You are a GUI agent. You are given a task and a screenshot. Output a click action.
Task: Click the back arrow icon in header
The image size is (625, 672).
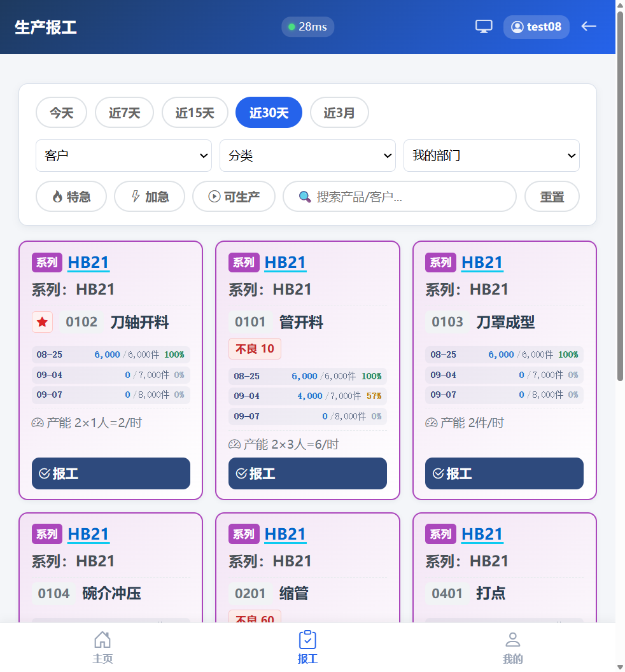589,27
